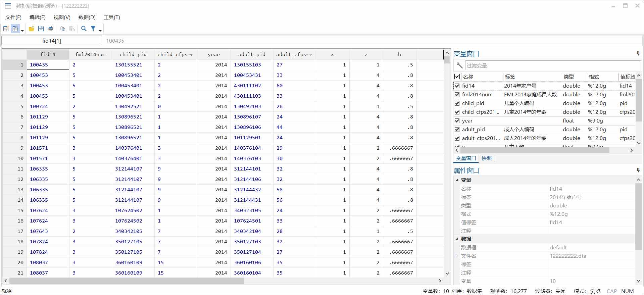Collapse the 变量 section in properties
Image resolution: width=644 pixels, height=295 pixels.
(457, 180)
